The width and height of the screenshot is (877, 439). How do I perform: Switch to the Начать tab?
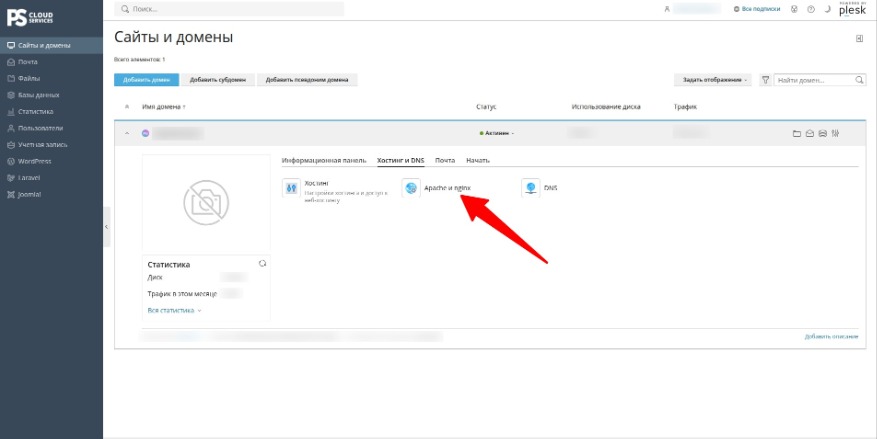point(478,161)
